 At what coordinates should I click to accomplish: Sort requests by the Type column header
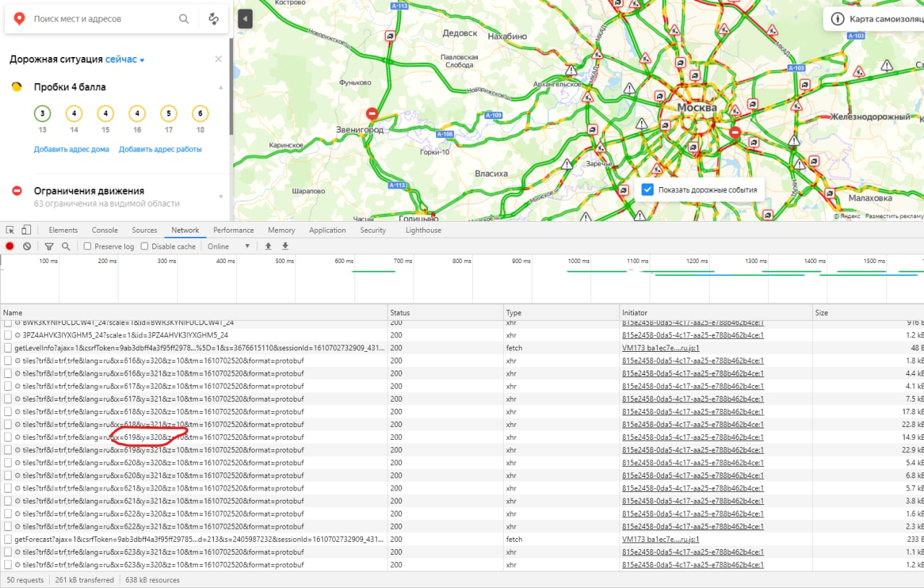(561, 313)
